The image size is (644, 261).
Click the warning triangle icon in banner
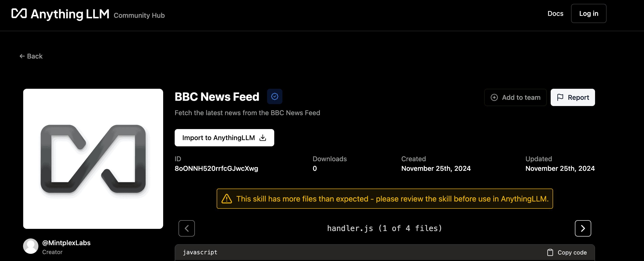pos(227,199)
